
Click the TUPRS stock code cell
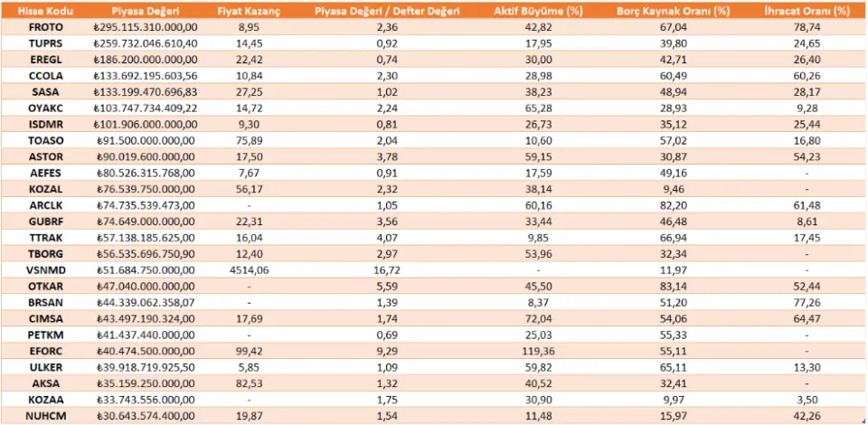coord(46,43)
